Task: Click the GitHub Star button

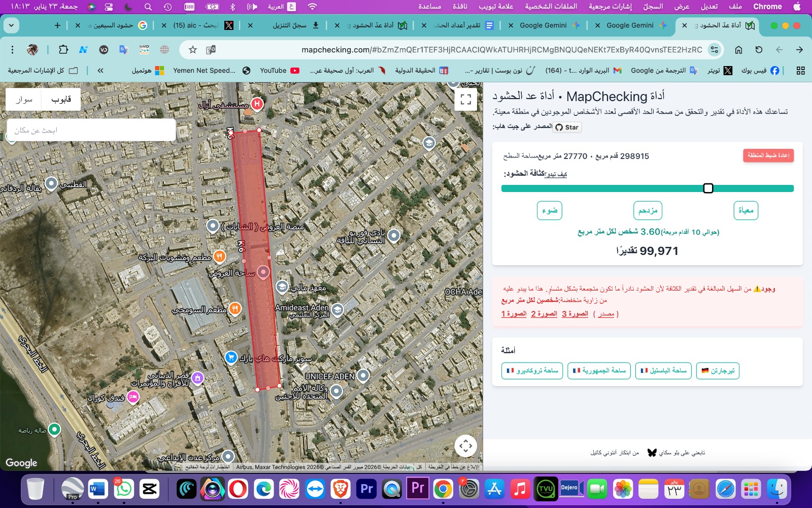Action: click(567, 128)
